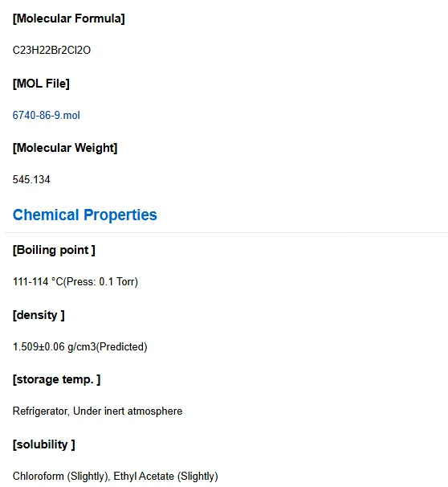Click the Chemical Properties heading
The height and width of the screenshot is (487, 448).
coord(84,215)
